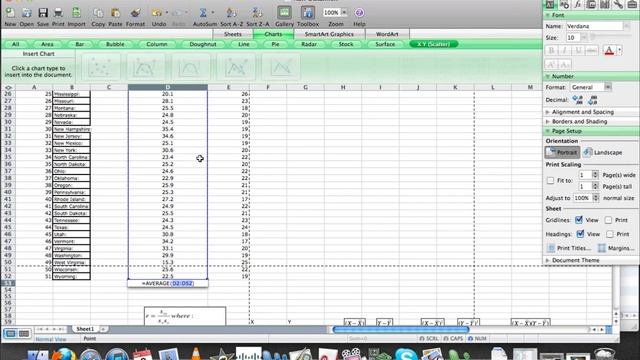Sort ascending with Sort A-Z
The image size is (640, 360).
tap(231, 13)
